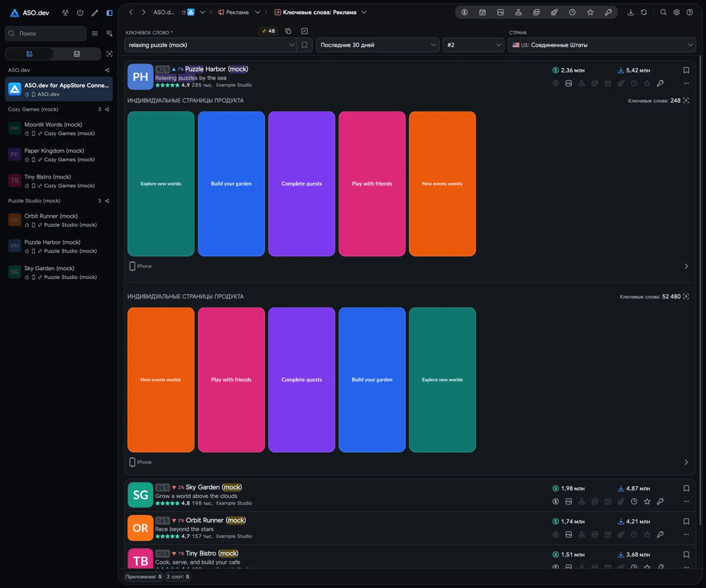
Task: Go back with the left navigation arrow
Action: 131,12
